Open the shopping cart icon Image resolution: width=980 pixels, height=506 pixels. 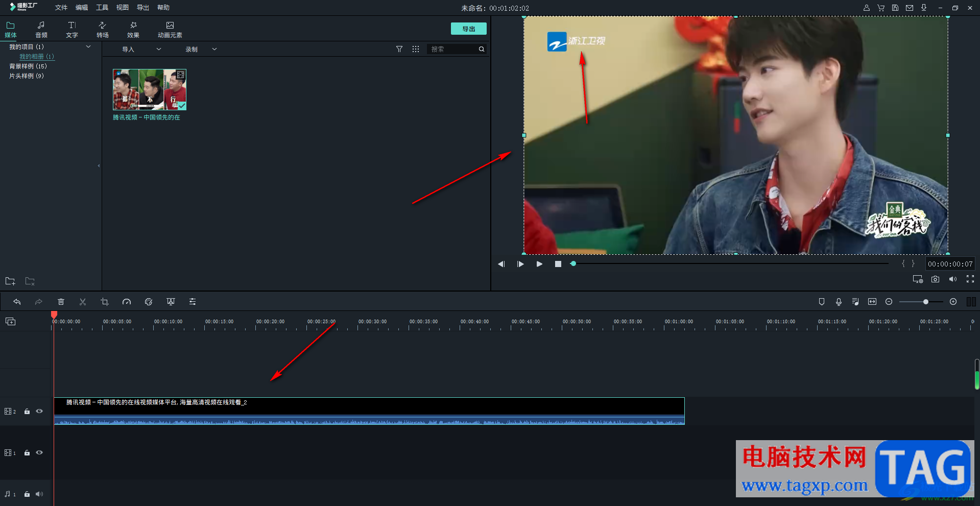[x=881, y=8]
